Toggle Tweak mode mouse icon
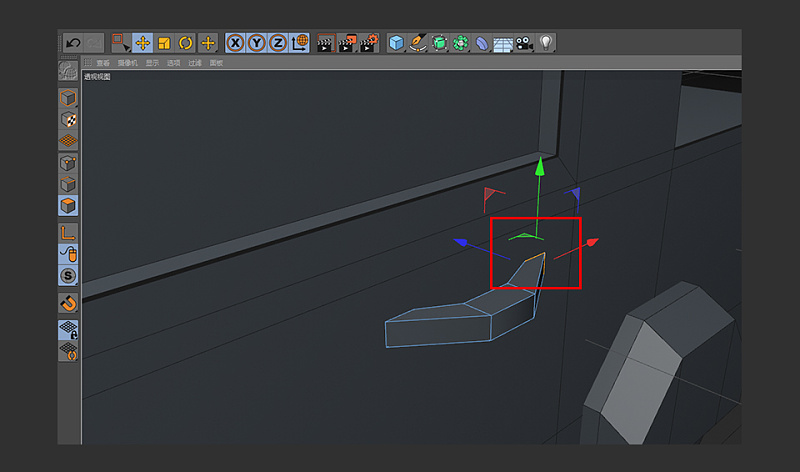 click(68, 254)
